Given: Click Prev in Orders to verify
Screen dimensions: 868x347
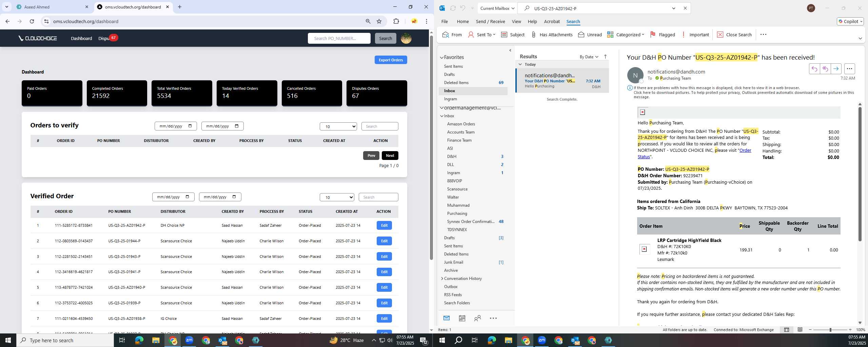Looking at the screenshot, I should [x=371, y=156].
